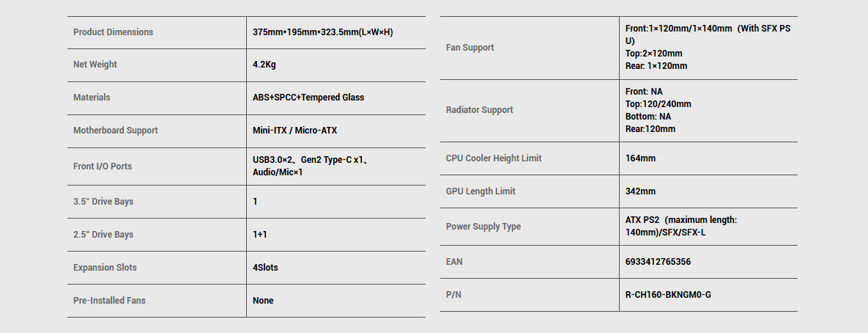Click the Net Weight row label

point(95,65)
